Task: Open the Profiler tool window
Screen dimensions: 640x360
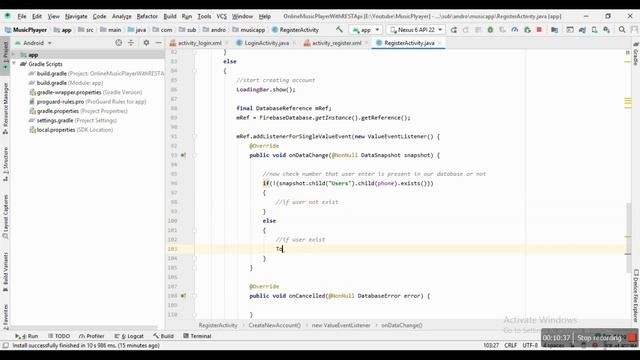Action: (x=92, y=336)
